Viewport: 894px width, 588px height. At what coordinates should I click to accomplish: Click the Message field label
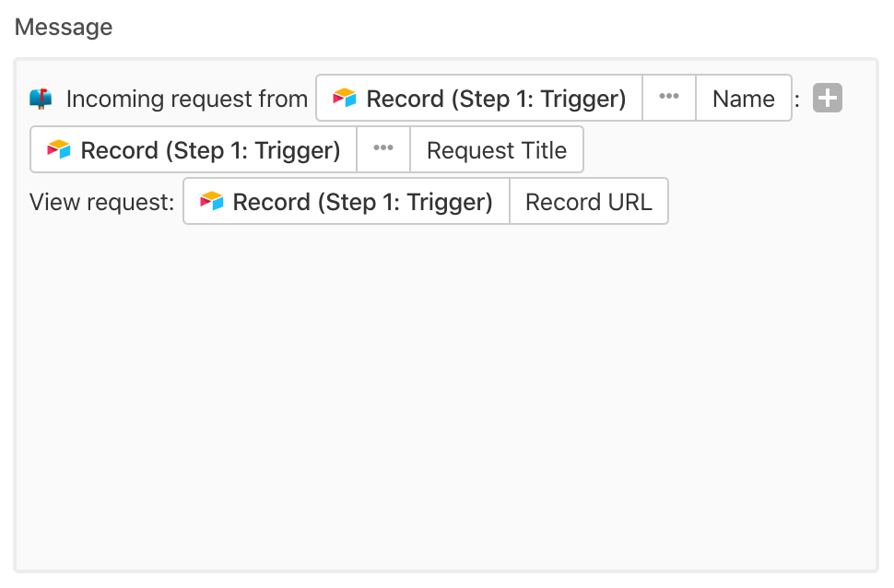coord(64,27)
